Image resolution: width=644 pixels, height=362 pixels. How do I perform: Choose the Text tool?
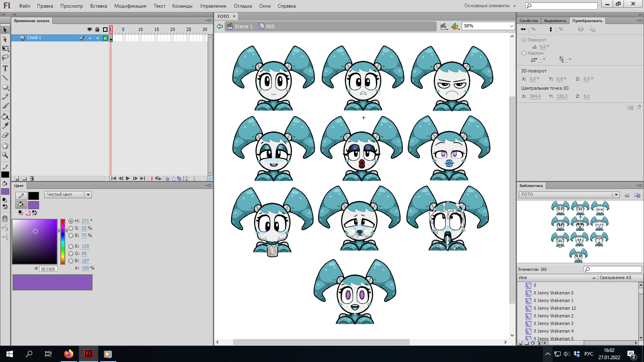tap(5, 68)
